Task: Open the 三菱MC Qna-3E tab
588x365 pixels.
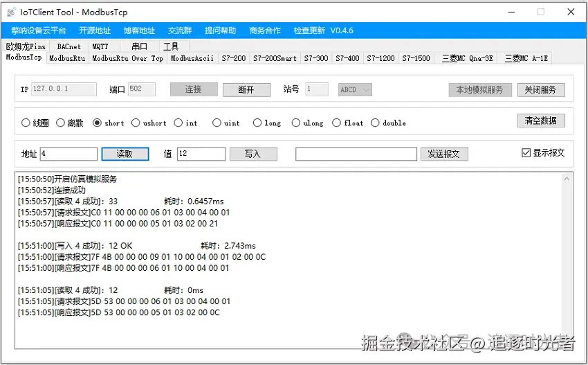Action: tap(467, 58)
